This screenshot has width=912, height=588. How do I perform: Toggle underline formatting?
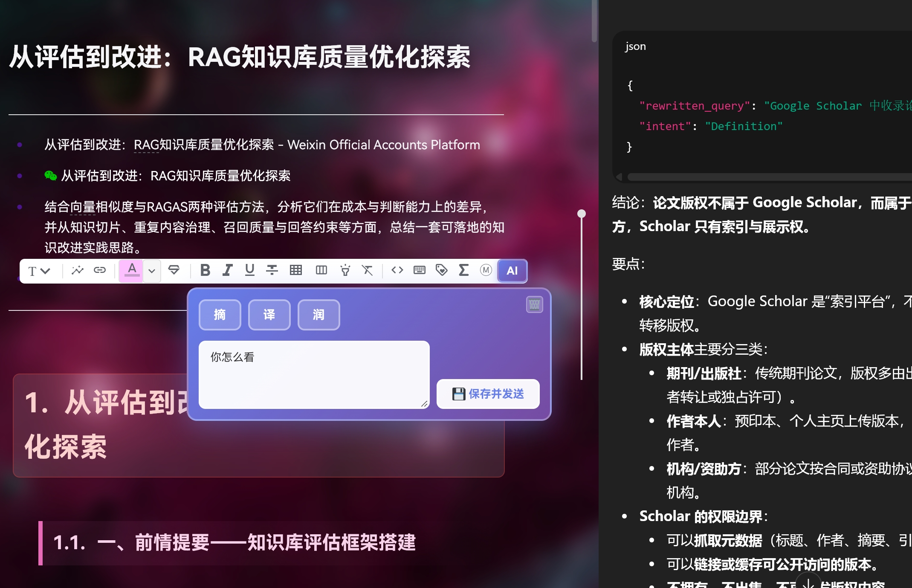coord(250,270)
